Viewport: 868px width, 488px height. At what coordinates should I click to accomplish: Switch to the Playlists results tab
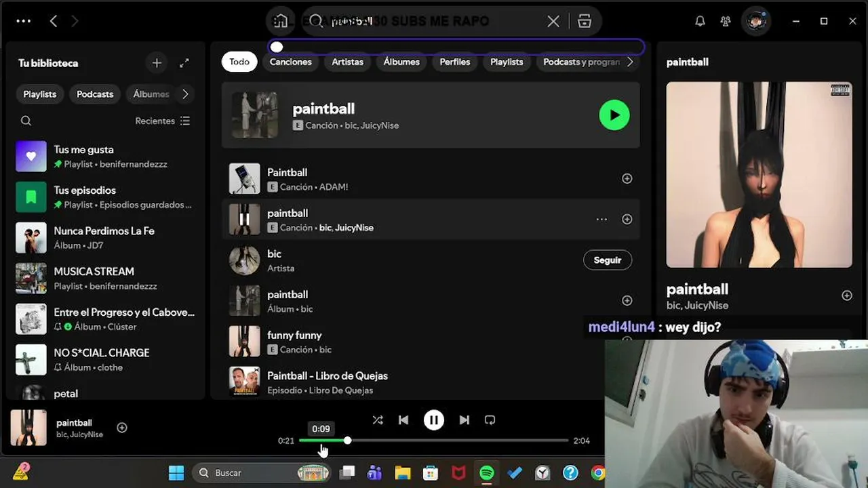coord(507,62)
